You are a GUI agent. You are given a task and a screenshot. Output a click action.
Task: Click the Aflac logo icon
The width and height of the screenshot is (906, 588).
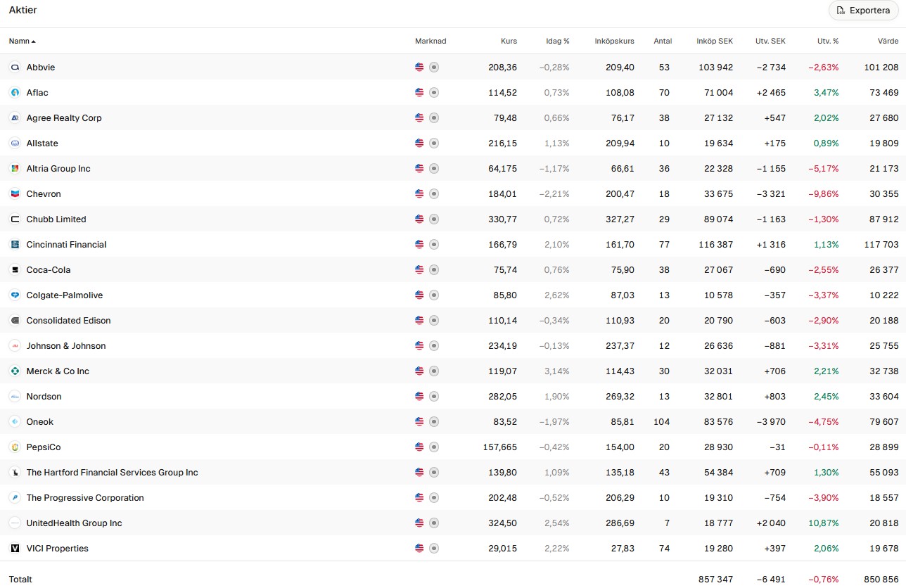[x=15, y=92]
